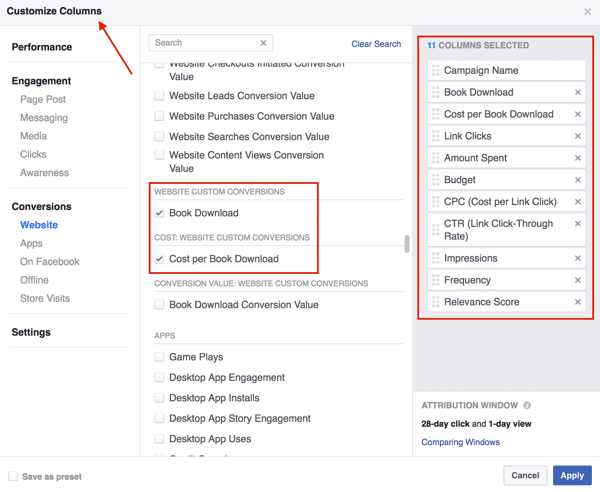Image resolution: width=600 pixels, height=492 pixels.
Task: Click drag handle beside Link Clicks
Action: pyautogui.click(x=435, y=136)
